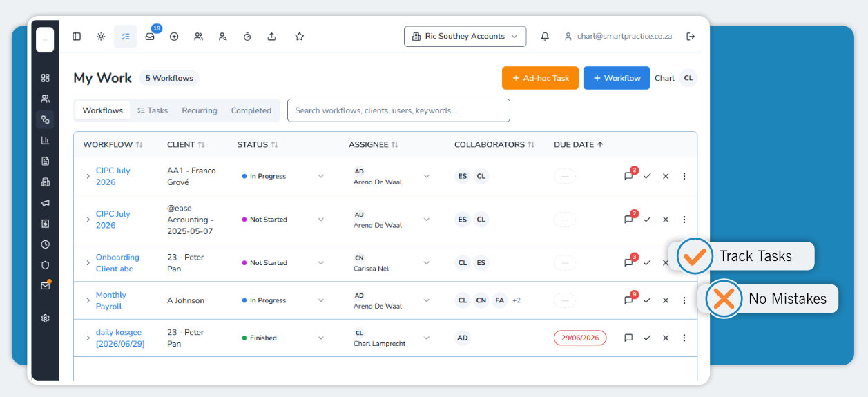
Task: Open the bar chart reports sidebar icon
Action: [x=46, y=140]
